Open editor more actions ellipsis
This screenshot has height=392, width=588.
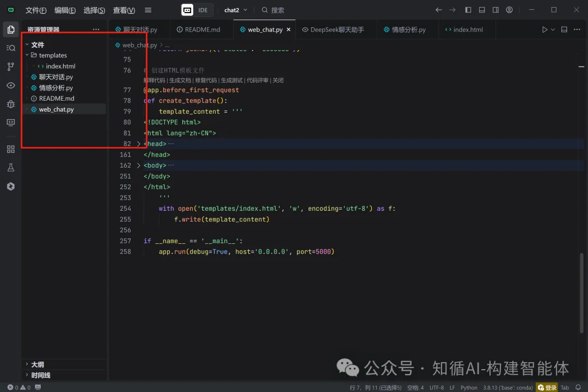coord(577,29)
